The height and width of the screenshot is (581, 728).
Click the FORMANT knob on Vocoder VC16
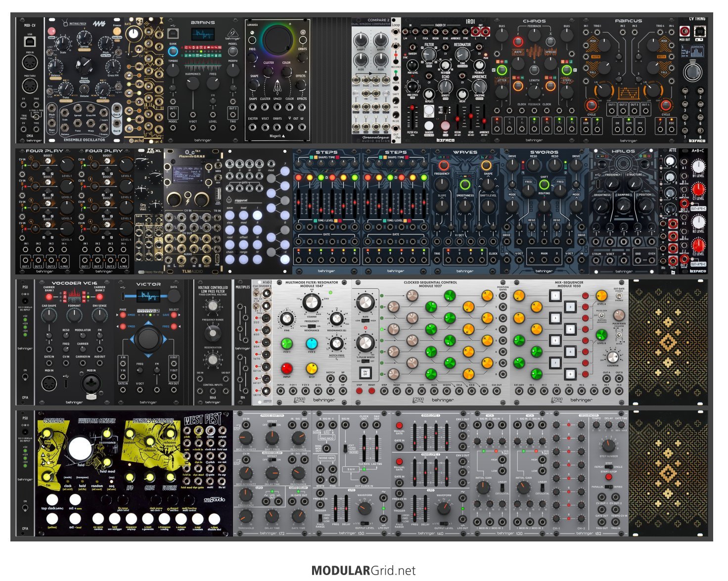[74, 315]
